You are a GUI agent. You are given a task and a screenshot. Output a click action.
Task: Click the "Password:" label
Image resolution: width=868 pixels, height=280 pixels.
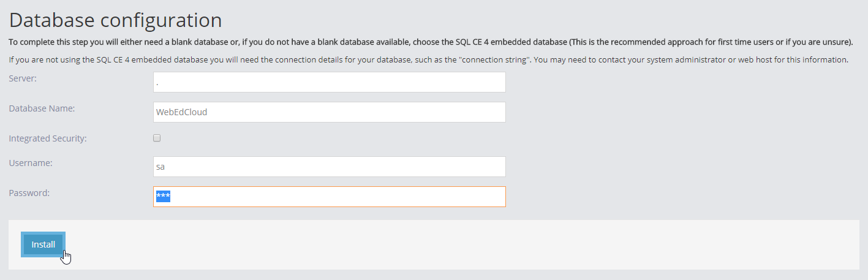tap(29, 192)
